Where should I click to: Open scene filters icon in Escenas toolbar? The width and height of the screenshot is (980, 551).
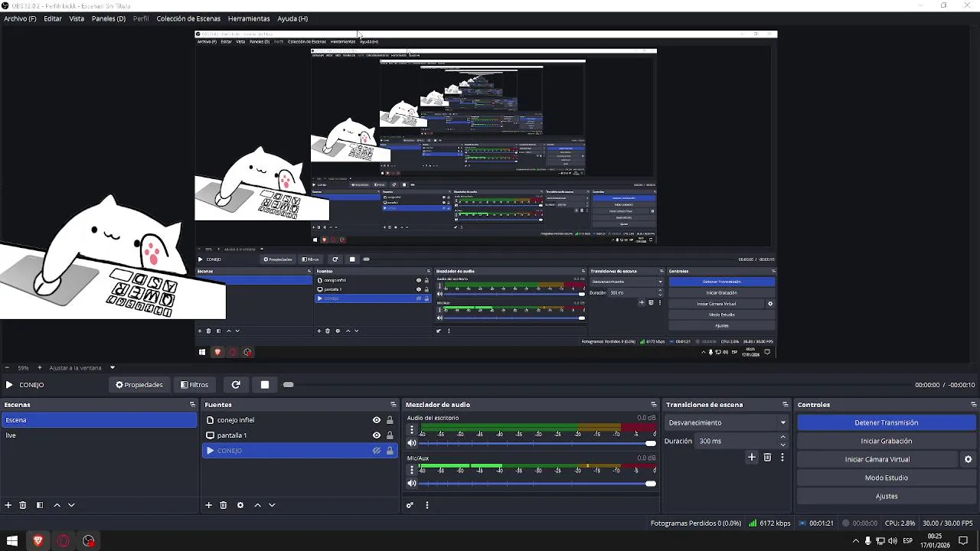(40, 505)
